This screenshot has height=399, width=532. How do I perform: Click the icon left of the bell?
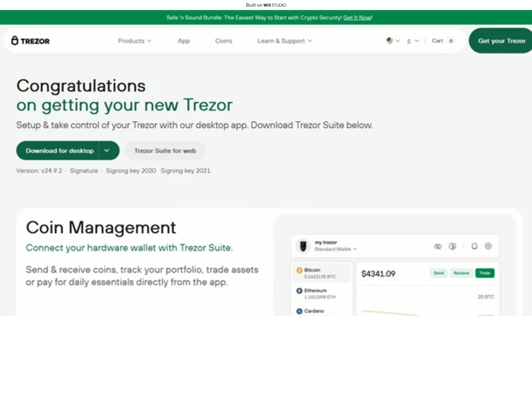tap(453, 246)
